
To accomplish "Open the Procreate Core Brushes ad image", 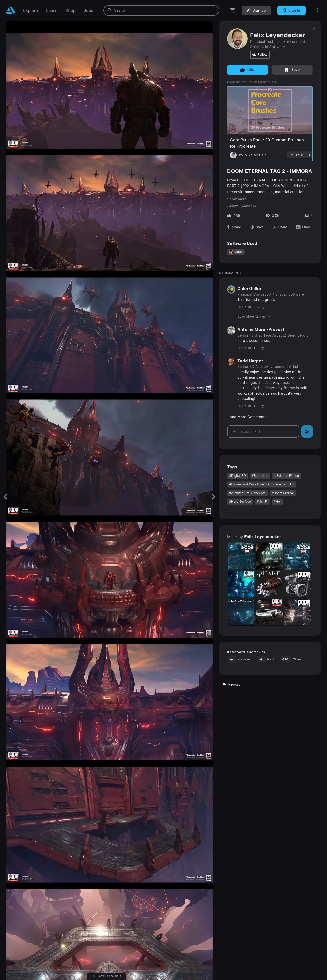I will pos(270,110).
